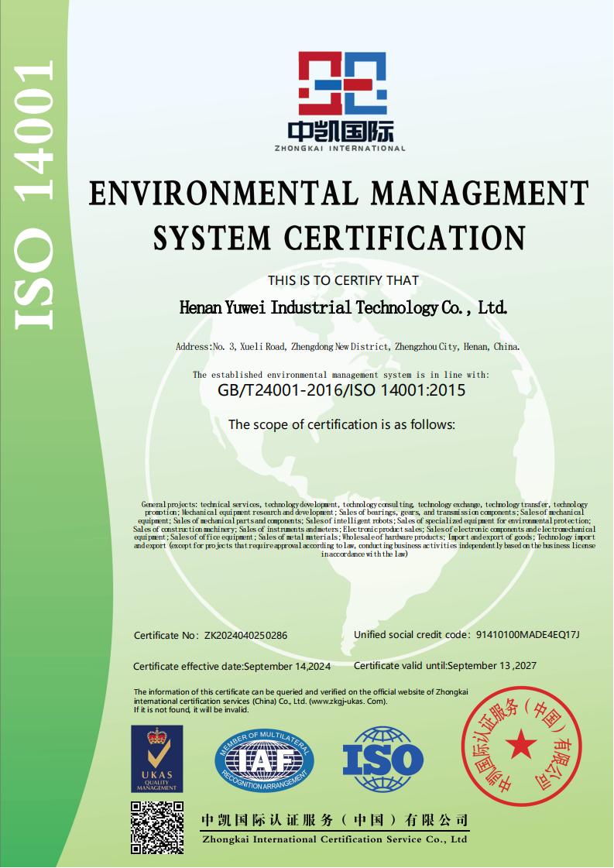Screen dimensions: 614x868
Task: Select company name Henan Yuwei Industrial Technology
Action: 343,307
